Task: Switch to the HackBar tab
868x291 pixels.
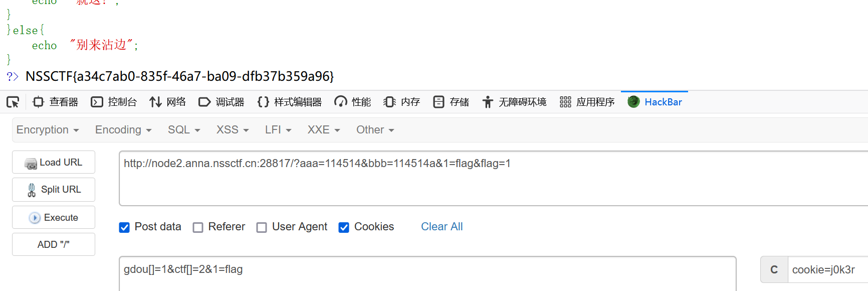Action: point(655,102)
